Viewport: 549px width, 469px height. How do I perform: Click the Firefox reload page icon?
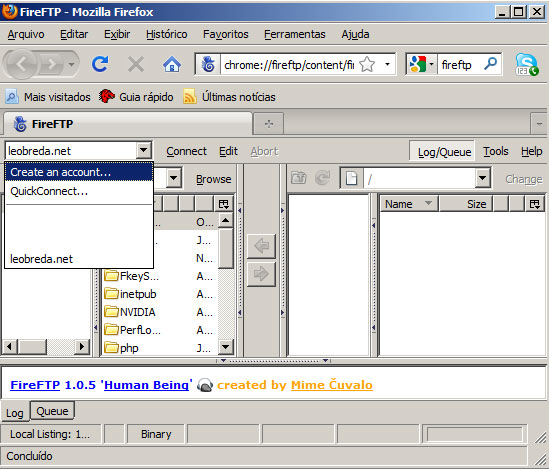[100, 64]
